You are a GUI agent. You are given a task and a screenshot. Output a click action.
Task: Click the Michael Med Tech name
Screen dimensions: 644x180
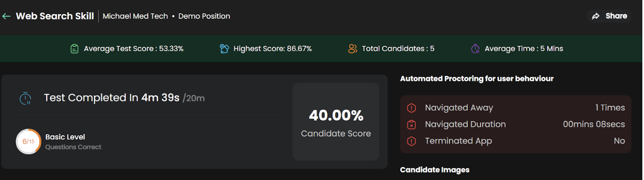click(x=135, y=16)
